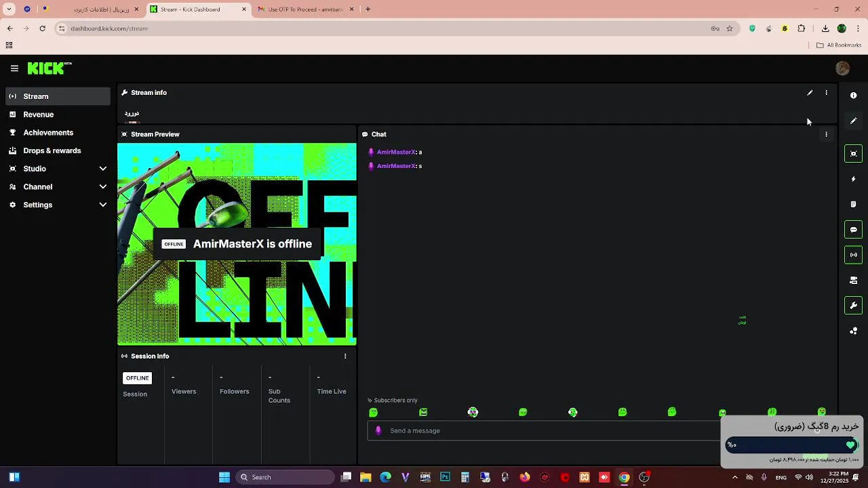Open the browser Downloads icon

click(x=825, y=28)
